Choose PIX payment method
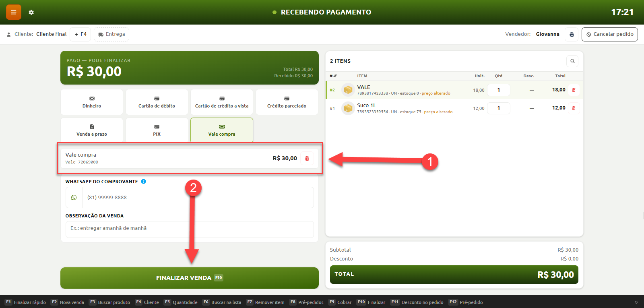This screenshot has width=644, height=308. click(157, 130)
